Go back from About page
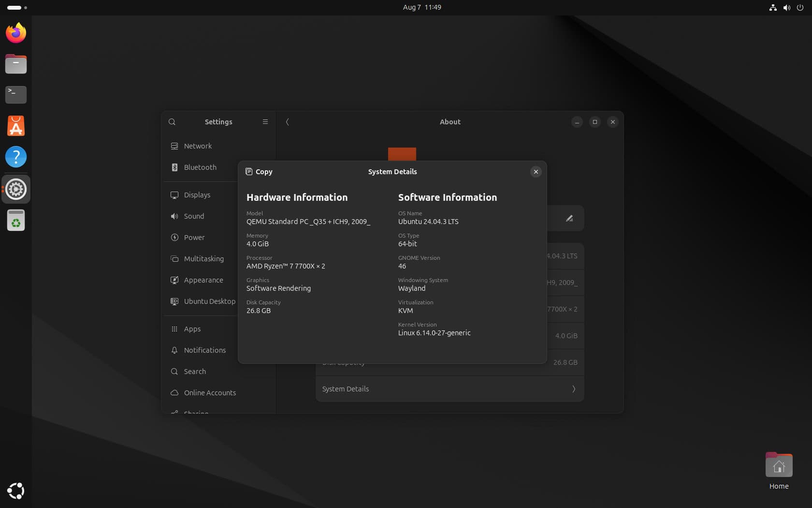 pos(287,122)
